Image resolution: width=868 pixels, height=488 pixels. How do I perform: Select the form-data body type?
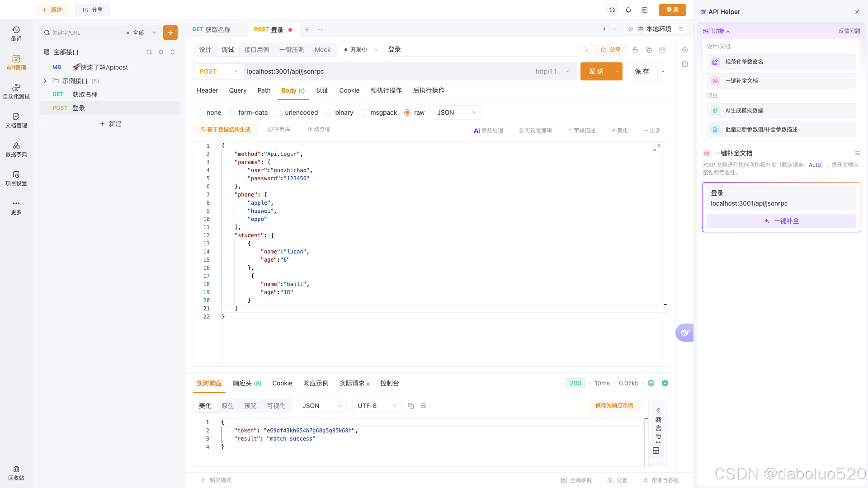231,113
